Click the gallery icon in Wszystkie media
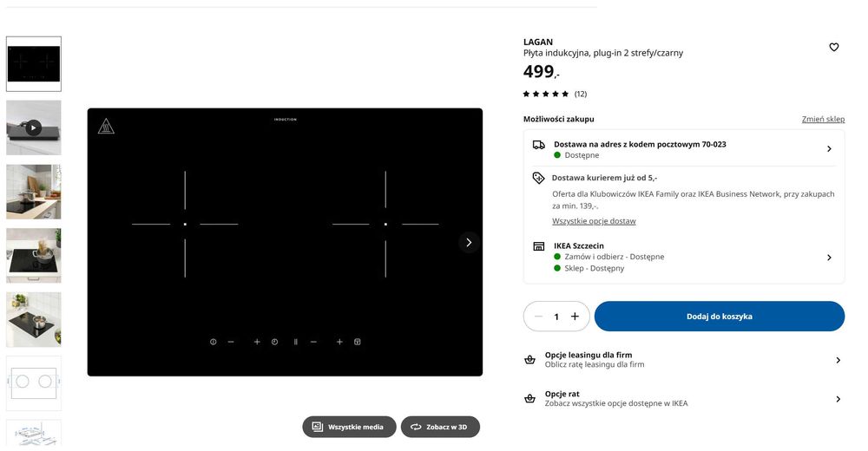 (317, 427)
